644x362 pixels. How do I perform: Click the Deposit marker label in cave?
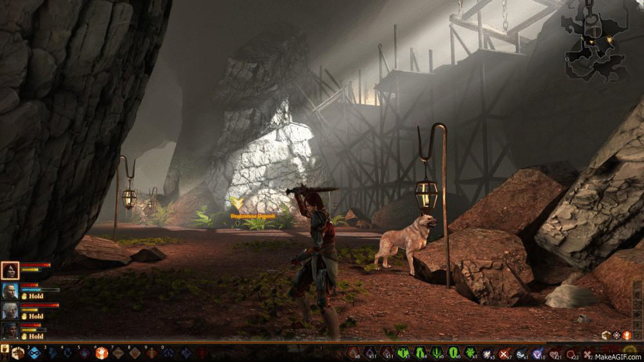coord(253,216)
